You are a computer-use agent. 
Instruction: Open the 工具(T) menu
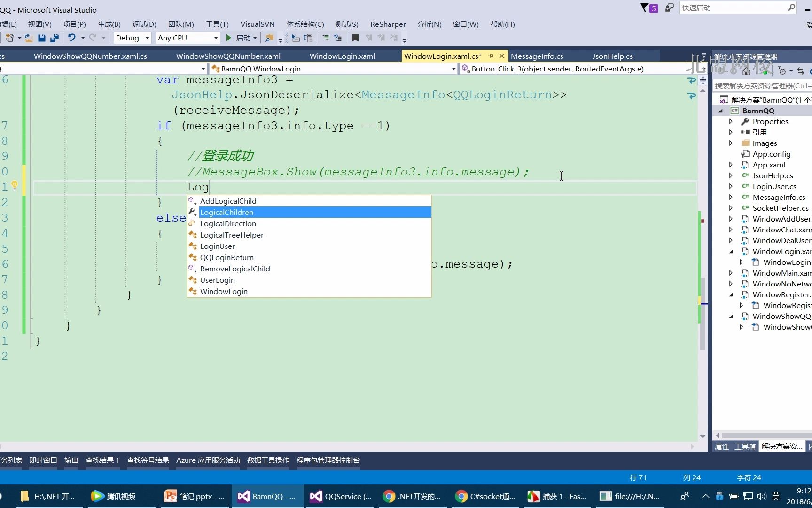click(217, 24)
